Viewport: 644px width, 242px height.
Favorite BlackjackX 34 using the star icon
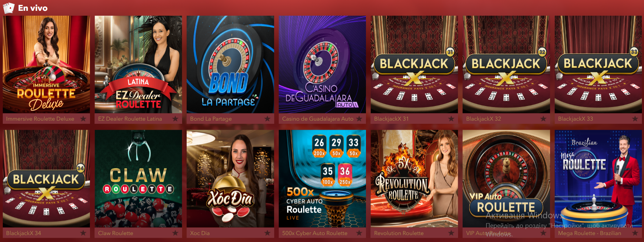[x=83, y=233]
